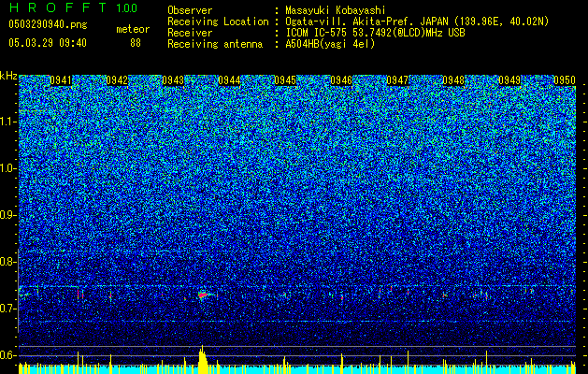The image size is (588, 374).
Task: Click the 0943 time marker
Action: pos(173,80)
